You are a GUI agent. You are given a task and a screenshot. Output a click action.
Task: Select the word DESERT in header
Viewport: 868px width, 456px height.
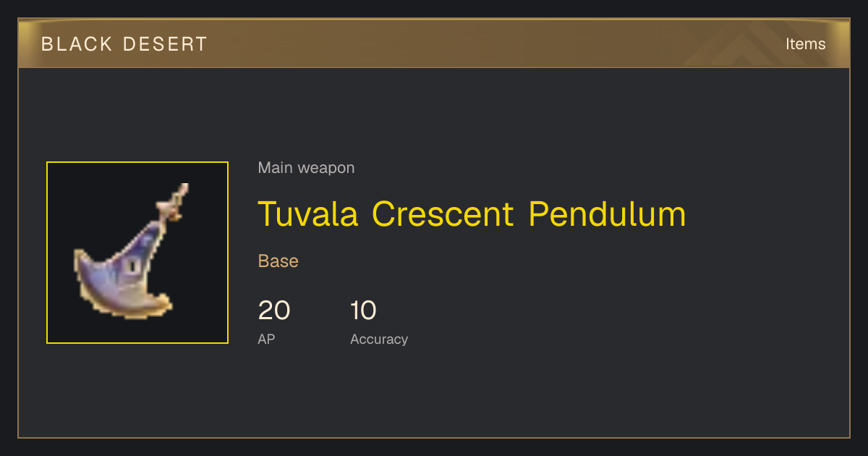166,44
